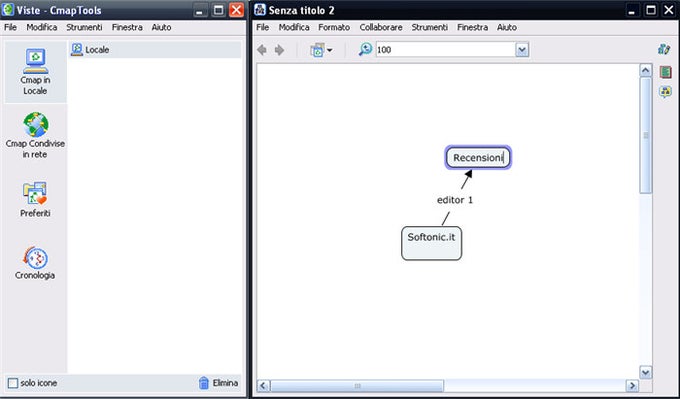The width and height of the screenshot is (680, 399).
Task: Open Cmap Condivise in rete
Action: (35, 135)
